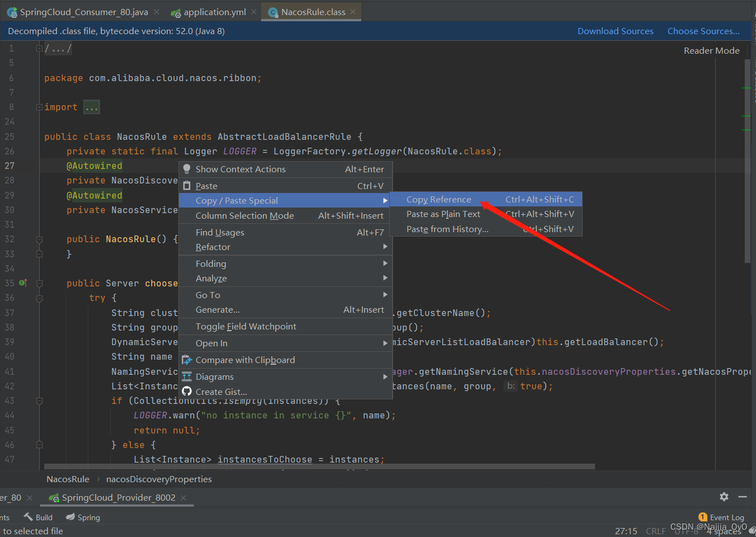Select Compare with Clipboard
This screenshot has height=537, width=756.
pyautogui.click(x=285, y=360)
